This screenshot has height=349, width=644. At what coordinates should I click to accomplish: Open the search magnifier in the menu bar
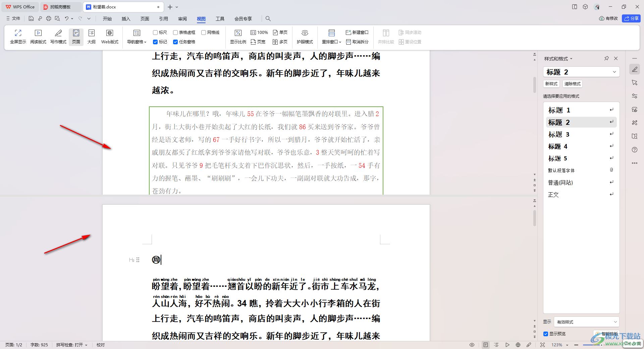point(268,18)
